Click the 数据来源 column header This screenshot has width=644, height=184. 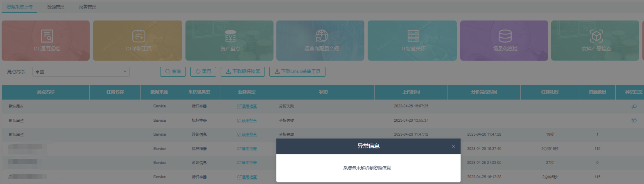pyautogui.click(x=159, y=92)
